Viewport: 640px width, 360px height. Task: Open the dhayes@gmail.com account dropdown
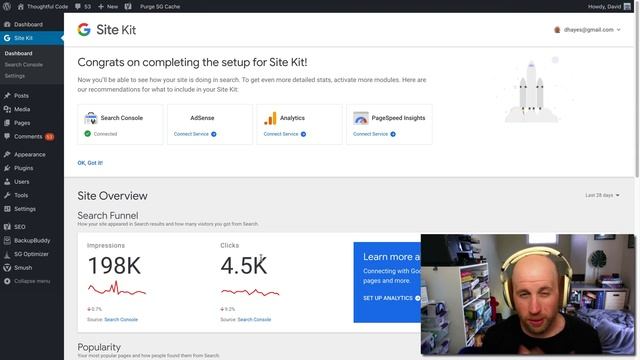(587, 30)
